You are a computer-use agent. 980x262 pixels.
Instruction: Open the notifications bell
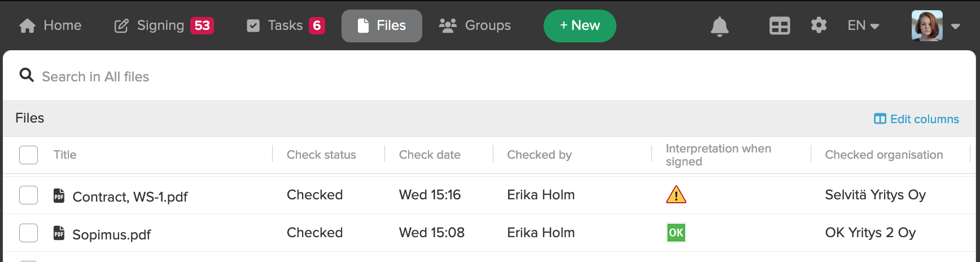719,26
